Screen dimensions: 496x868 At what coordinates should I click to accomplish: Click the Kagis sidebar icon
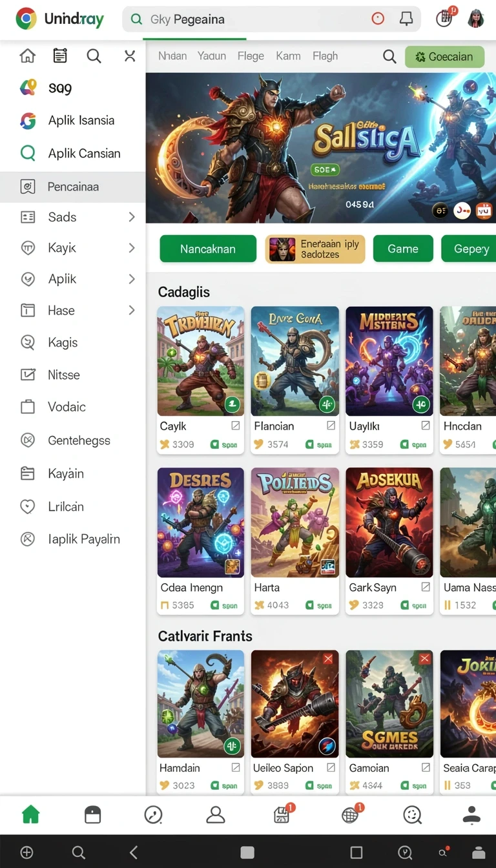[28, 342]
